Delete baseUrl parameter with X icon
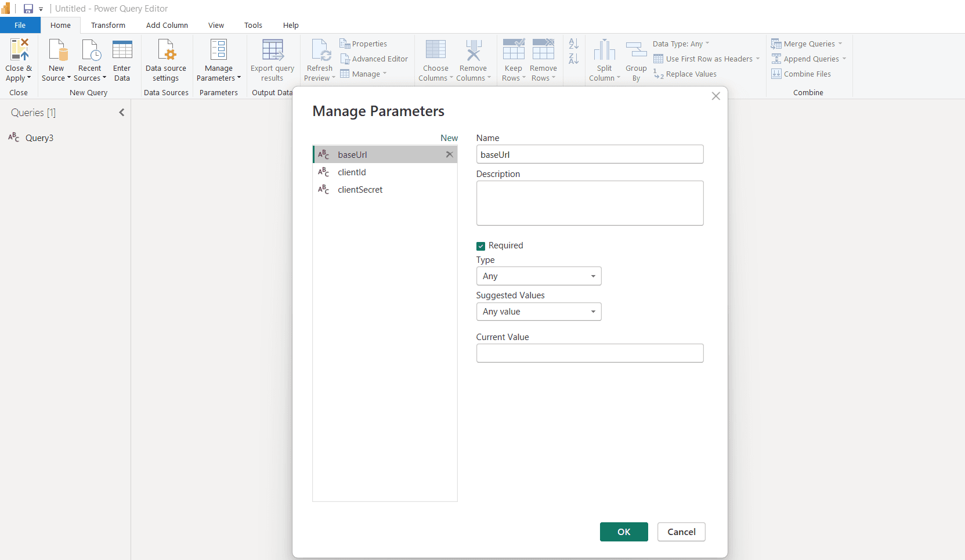This screenshot has width=965, height=560. [449, 154]
